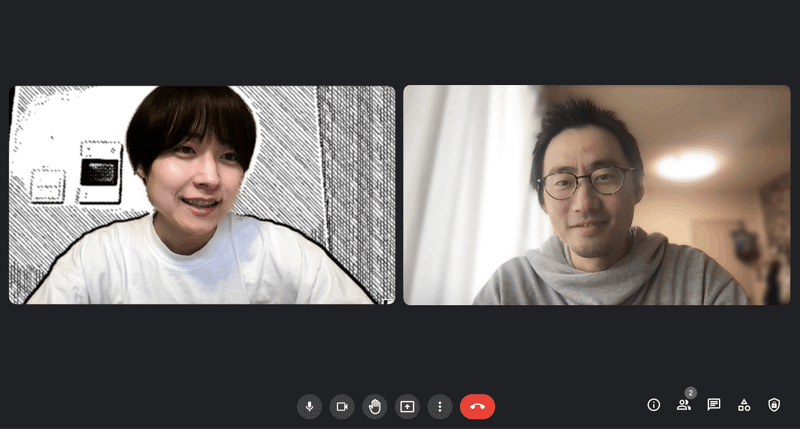Open host controls shield icon

coord(774,405)
